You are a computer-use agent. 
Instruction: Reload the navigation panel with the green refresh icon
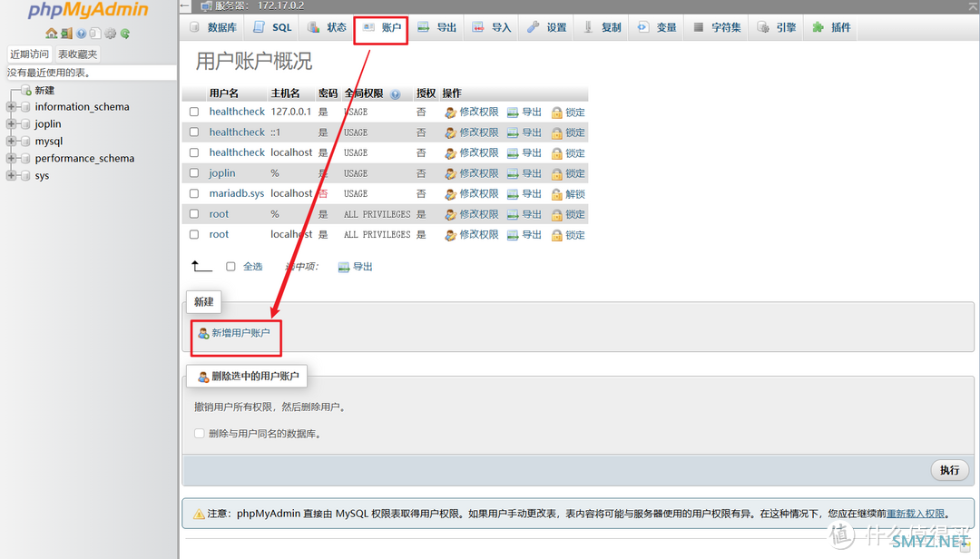pos(125,34)
